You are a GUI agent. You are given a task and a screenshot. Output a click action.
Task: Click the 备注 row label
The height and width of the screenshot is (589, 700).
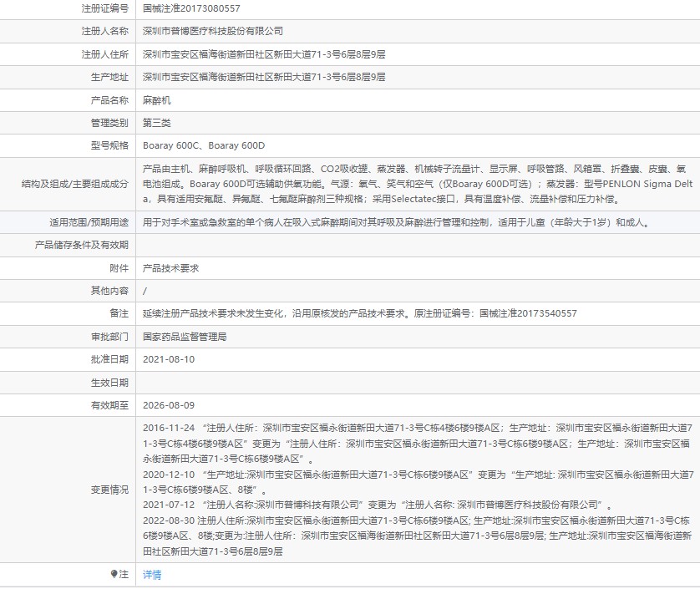(x=119, y=314)
